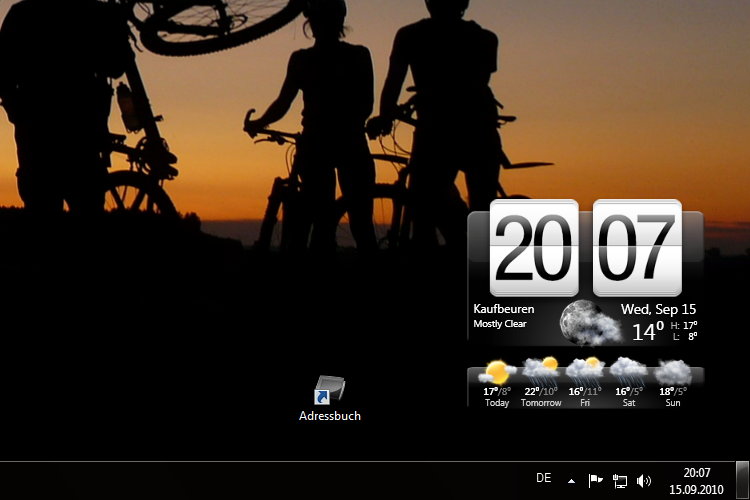Click the 14° current temperature reading
Viewport: 750px width, 500px height.
pyautogui.click(x=648, y=331)
